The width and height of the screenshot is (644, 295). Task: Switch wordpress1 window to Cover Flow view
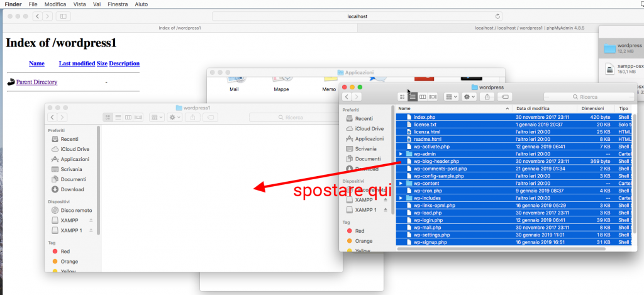pyautogui.click(x=138, y=117)
